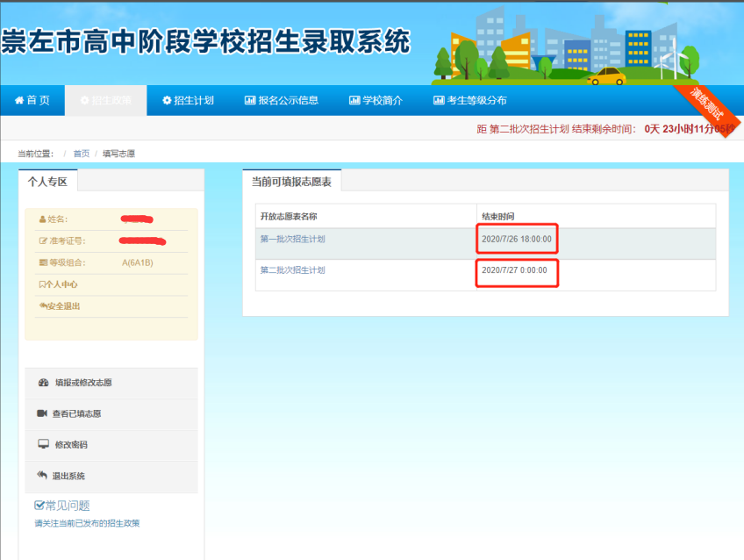Screen dimensions: 744x560
Task: Go to 首页 in the breadcrumb
Action: coord(81,154)
